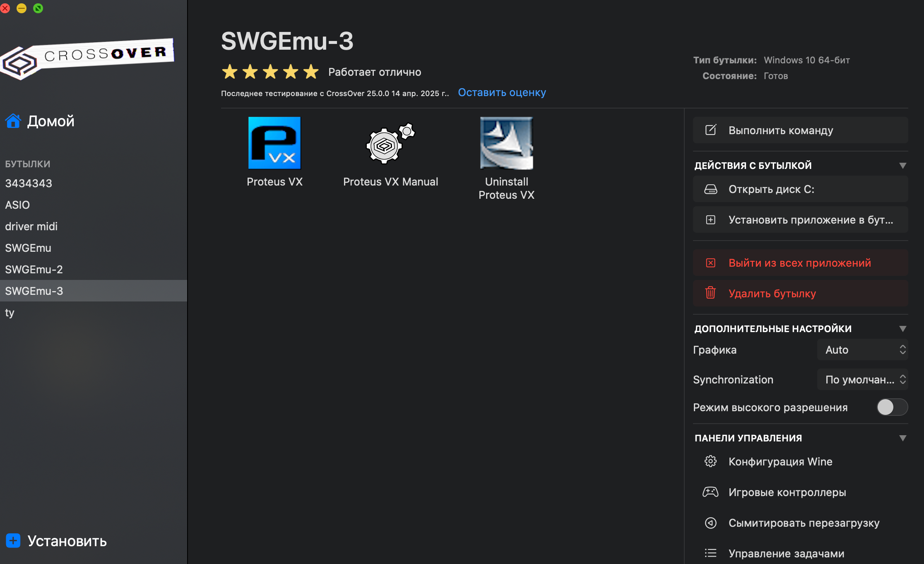Viewport: 924px width, 564px height.
Task: Select the SWGEmu-2 bottle in sidebar
Action: pos(34,270)
